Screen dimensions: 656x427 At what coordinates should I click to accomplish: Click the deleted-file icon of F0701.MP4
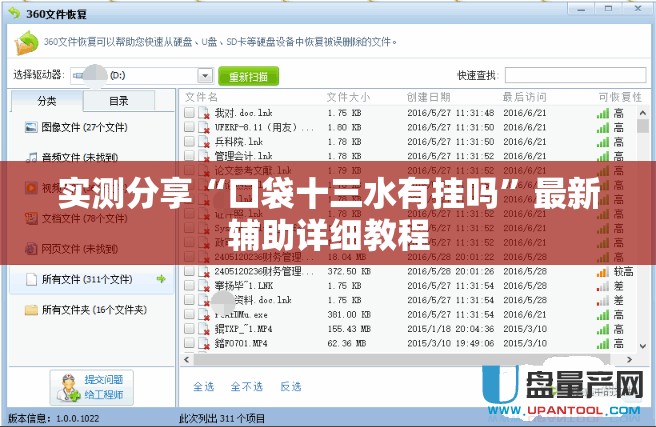coord(204,343)
